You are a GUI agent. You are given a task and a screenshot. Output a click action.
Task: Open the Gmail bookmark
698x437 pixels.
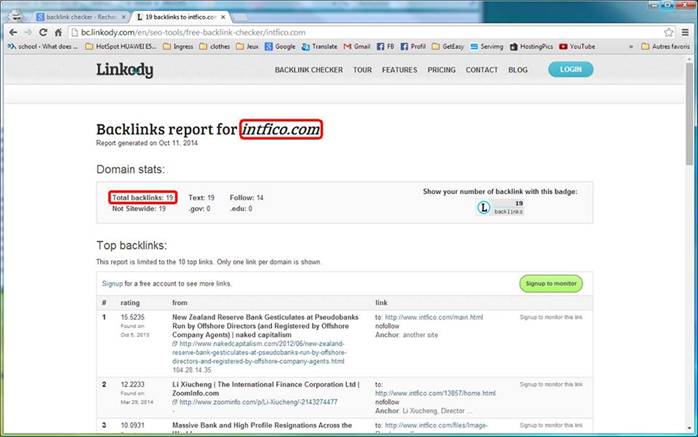tap(357, 46)
